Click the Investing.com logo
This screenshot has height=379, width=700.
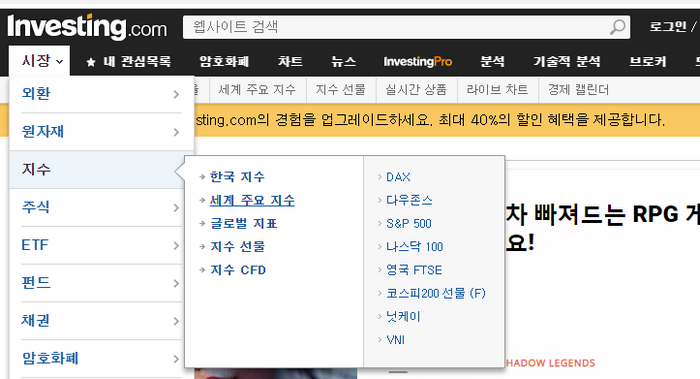(x=87, y=27)
